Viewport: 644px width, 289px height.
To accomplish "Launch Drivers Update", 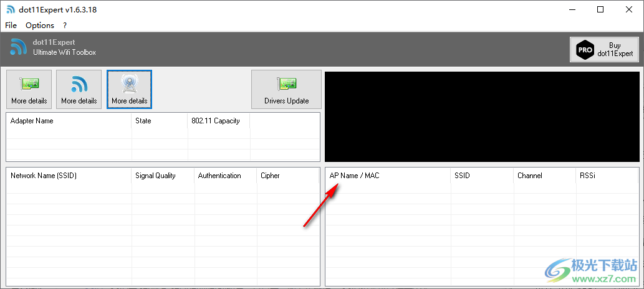I will pos(286,90).
